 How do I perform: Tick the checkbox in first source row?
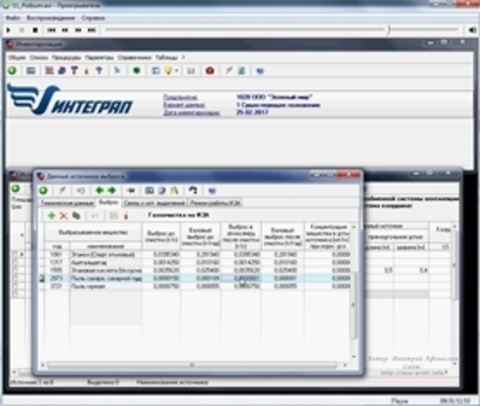(15, 254)
